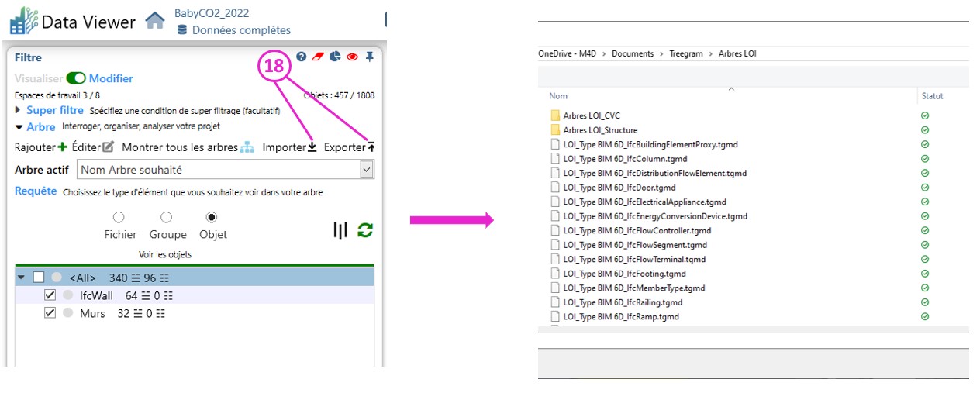The height and width of the screenshot is (393, 980).
Task: Select the Groupe radio button
Action: 167,218
